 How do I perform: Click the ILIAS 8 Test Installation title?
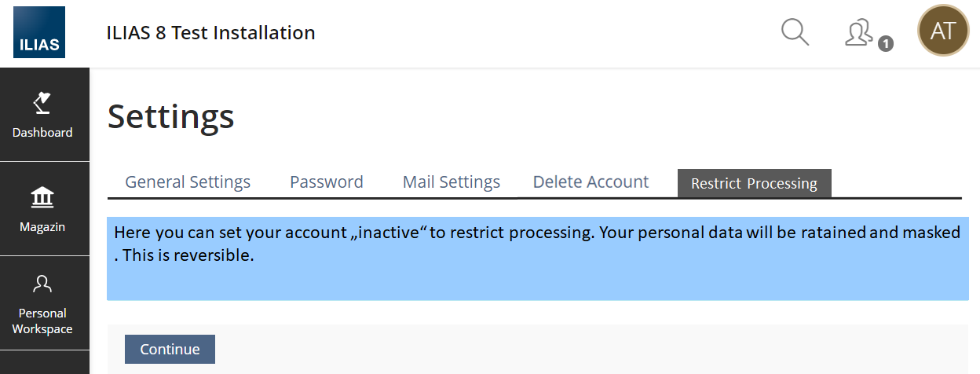[210, 33]
